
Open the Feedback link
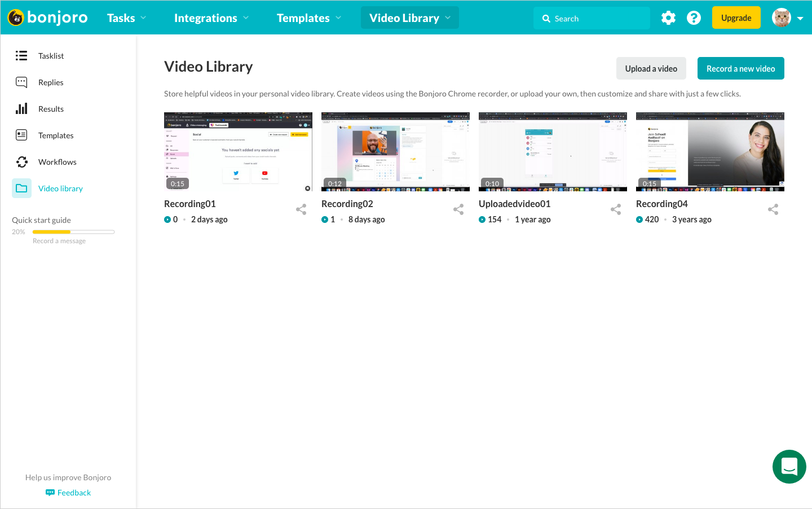coord(74,493)
